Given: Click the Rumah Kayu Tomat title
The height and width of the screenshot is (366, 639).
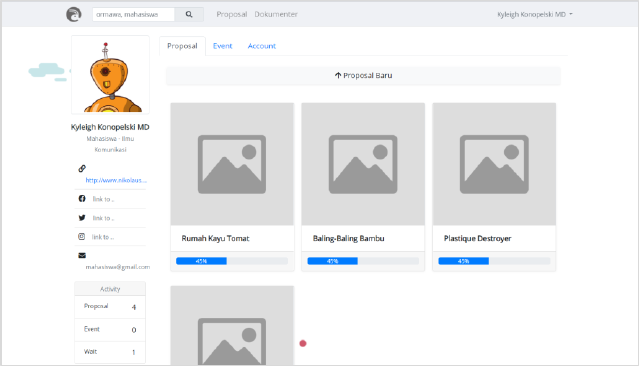Looking at the screenshot, I should coord(215,238).
